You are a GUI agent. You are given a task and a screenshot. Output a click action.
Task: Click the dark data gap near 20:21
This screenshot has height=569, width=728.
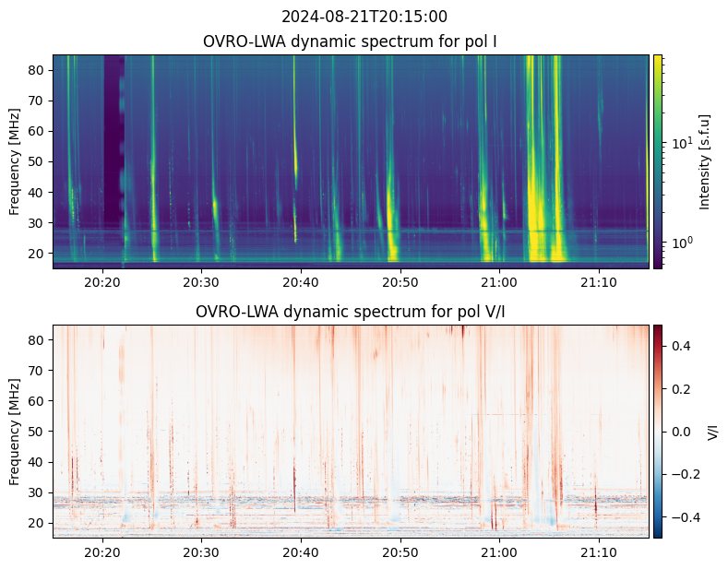pos(113,139)
